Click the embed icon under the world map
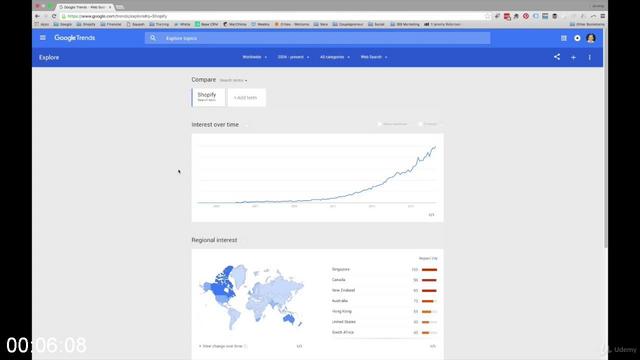 [299, 346]
